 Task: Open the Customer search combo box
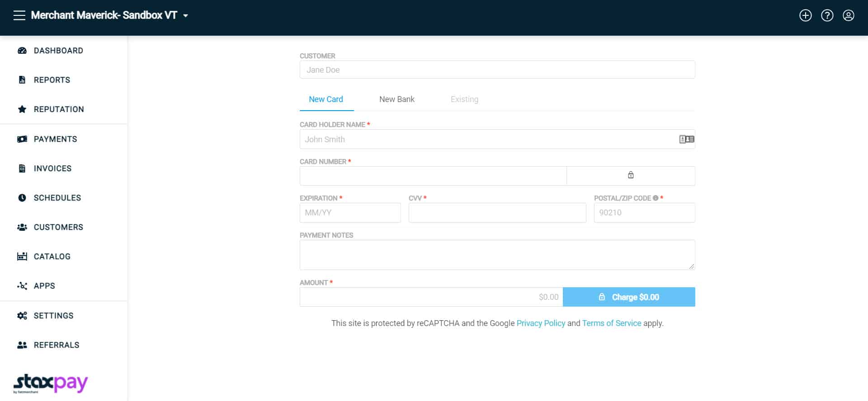[497, 70]
